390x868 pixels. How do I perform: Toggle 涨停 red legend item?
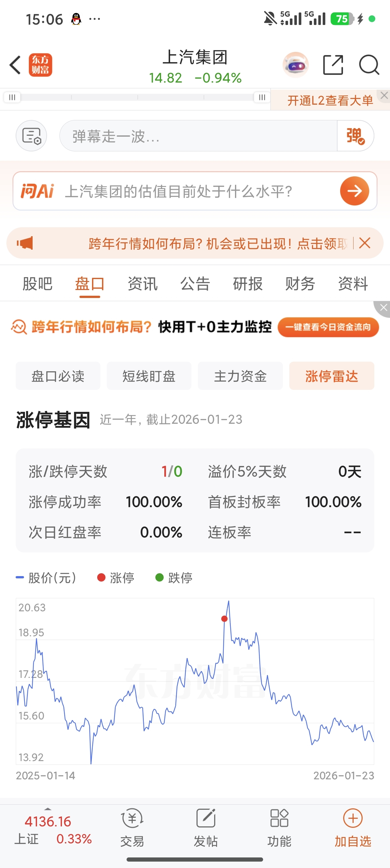(116, 577)
